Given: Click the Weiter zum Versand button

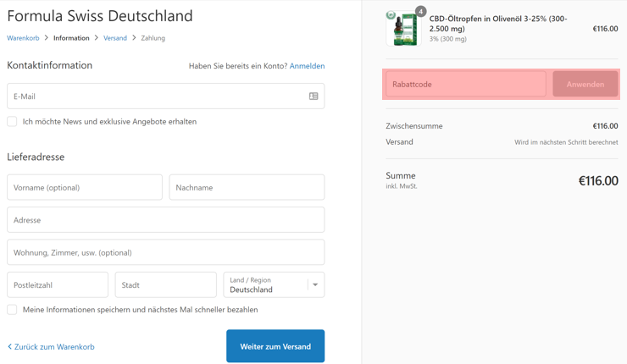Looking at the screenshot, I should click(275, 346).
